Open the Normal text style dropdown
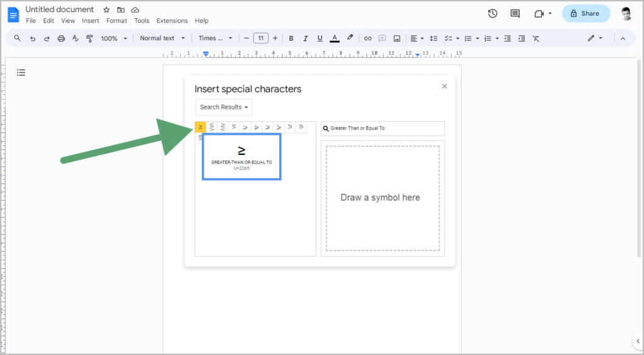The width and height of the screenshot is (644, 355). click(x=162, y=38)
